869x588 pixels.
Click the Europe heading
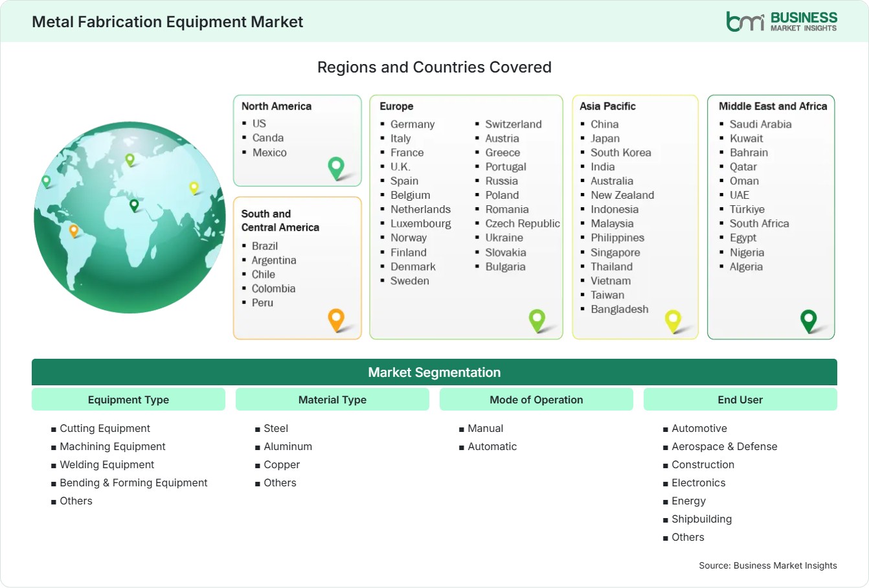[396, 106]
